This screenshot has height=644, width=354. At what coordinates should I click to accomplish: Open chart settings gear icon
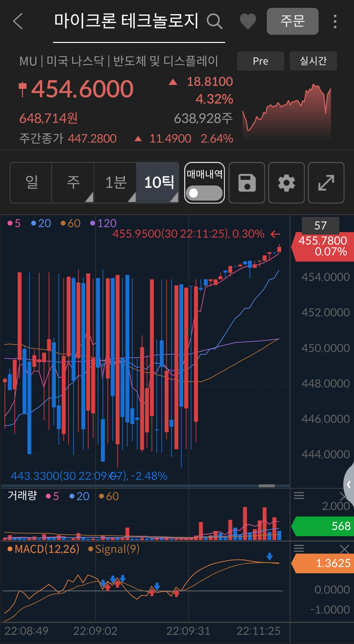[286, 183]
